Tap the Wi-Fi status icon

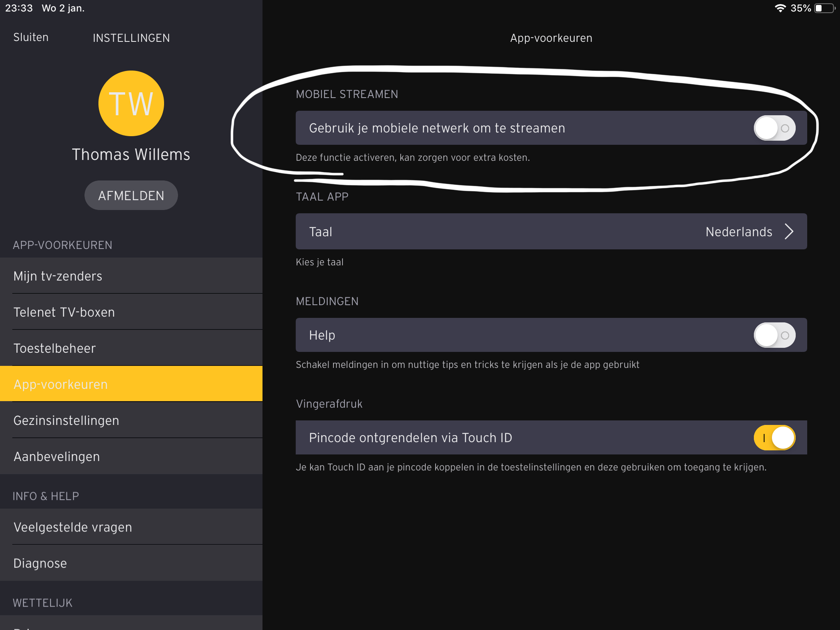780,8
